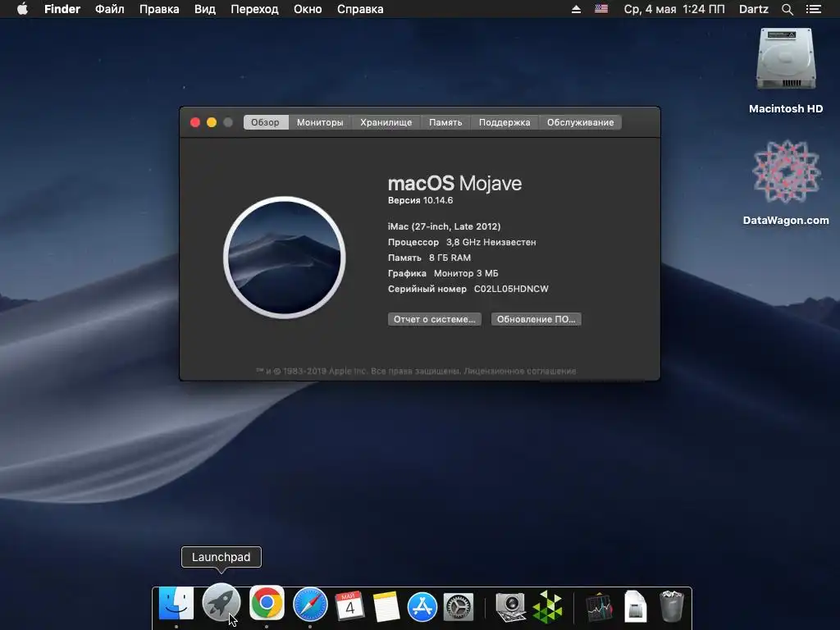Image resolution: width=840 pixels, height=630 pixels.
Task: Open the Переход menu
Action: coord(254,9)
